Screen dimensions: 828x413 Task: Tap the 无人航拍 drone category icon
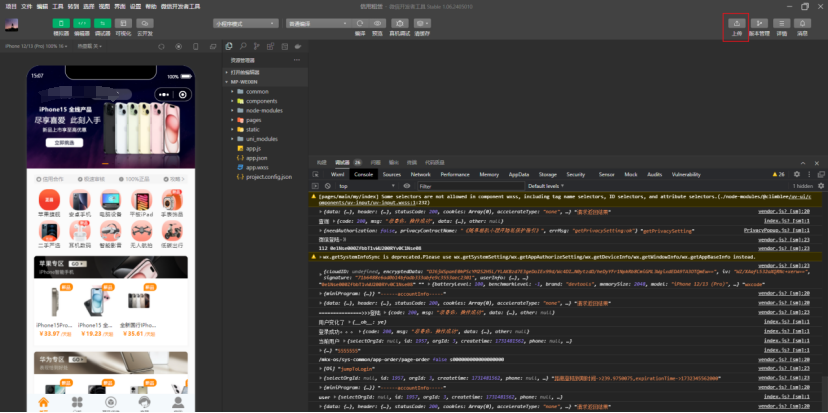pyautogui.click(x=141, y=231)
